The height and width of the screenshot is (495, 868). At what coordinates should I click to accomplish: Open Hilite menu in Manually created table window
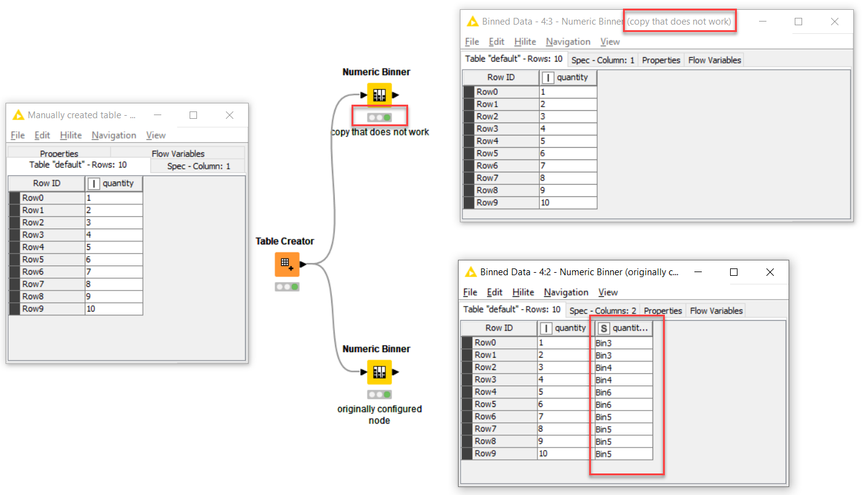point(71,135)
